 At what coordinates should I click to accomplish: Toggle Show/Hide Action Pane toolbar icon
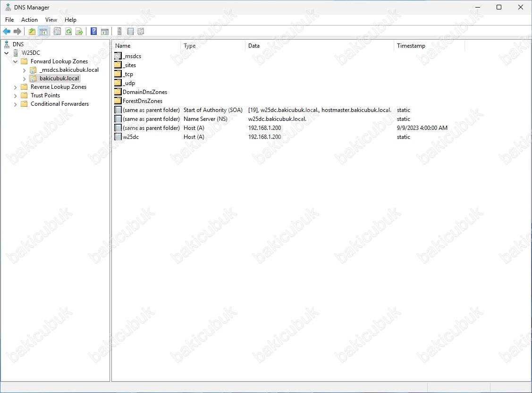[x=105, y=32]
